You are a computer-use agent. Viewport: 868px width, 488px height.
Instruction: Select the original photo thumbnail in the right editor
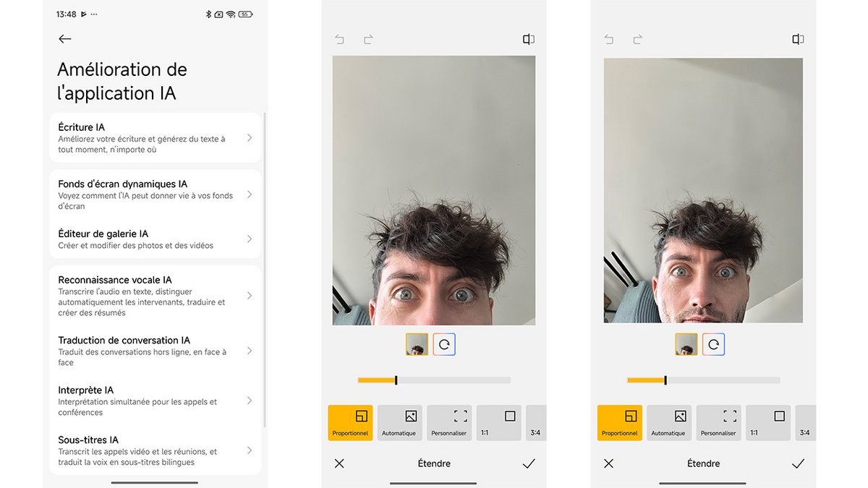coord(686,345)
